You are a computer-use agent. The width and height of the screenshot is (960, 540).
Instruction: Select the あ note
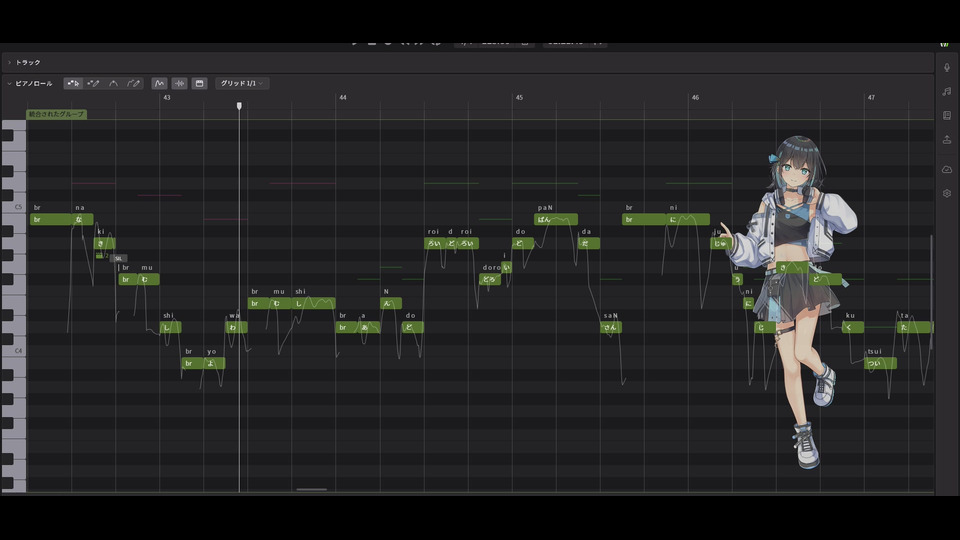tap(369, 327)
